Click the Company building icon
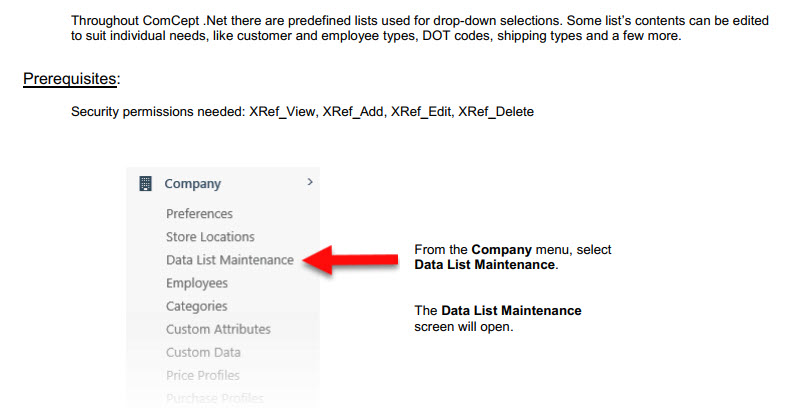This screenshot has height=417, width=794. pyautogui.click(x=145, y=184)
